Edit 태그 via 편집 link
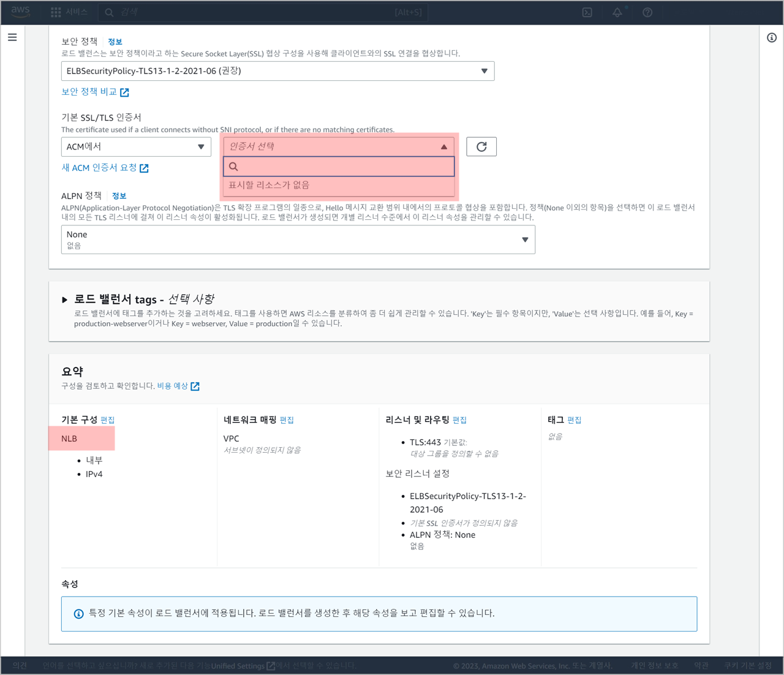Viewport: 784px width, 675px height. [575, 420]
